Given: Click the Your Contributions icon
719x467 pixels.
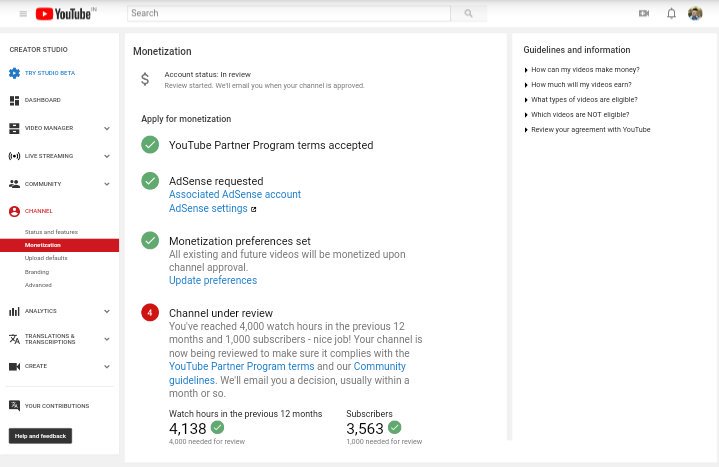Looking at the screenshot, I should click(x=14, y=406).
